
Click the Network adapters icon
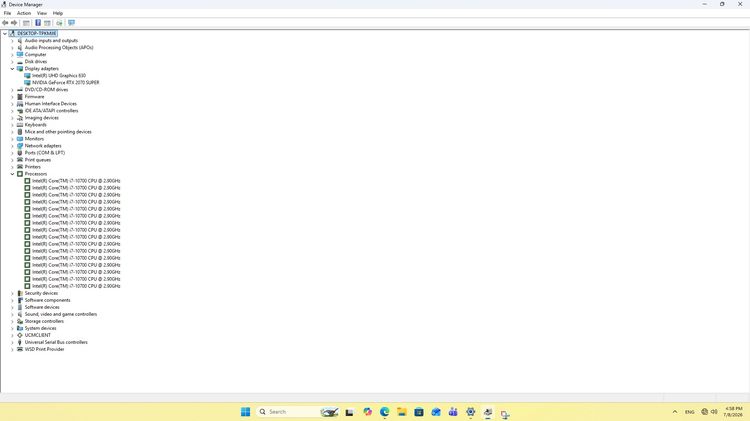point(20,146)
